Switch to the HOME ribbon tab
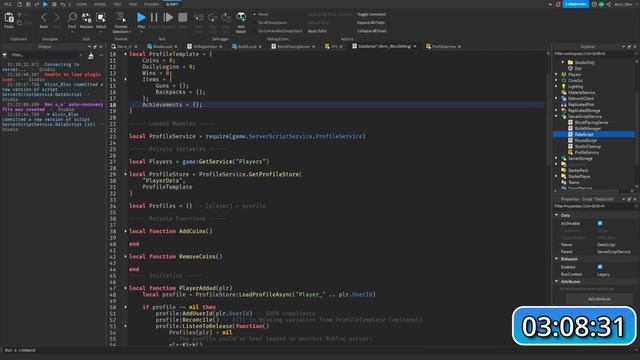 [x=82, y=4]
